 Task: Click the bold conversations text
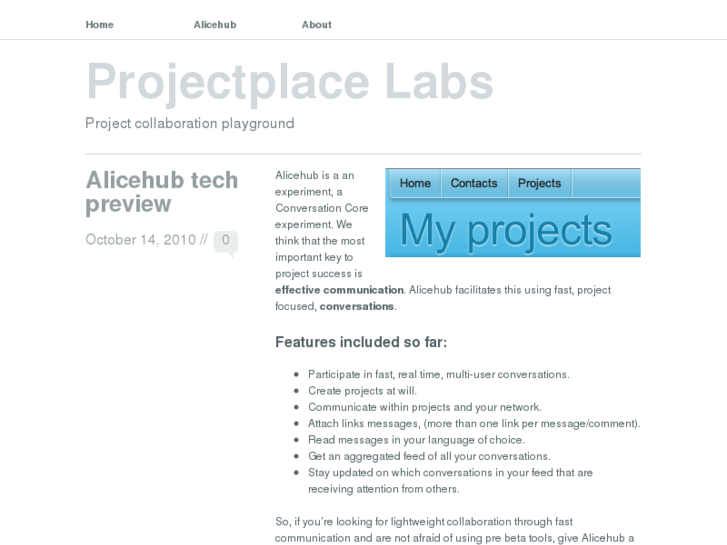[x=357, y=306]
